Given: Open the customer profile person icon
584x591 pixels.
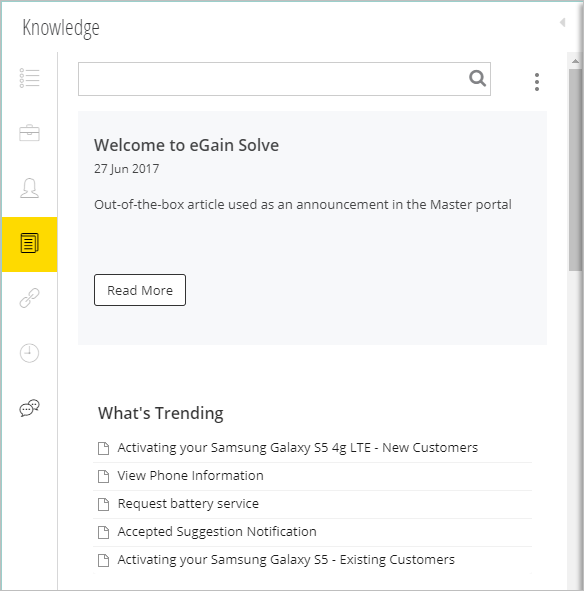Looking at the screenshot, I should [x=29, y=188].
